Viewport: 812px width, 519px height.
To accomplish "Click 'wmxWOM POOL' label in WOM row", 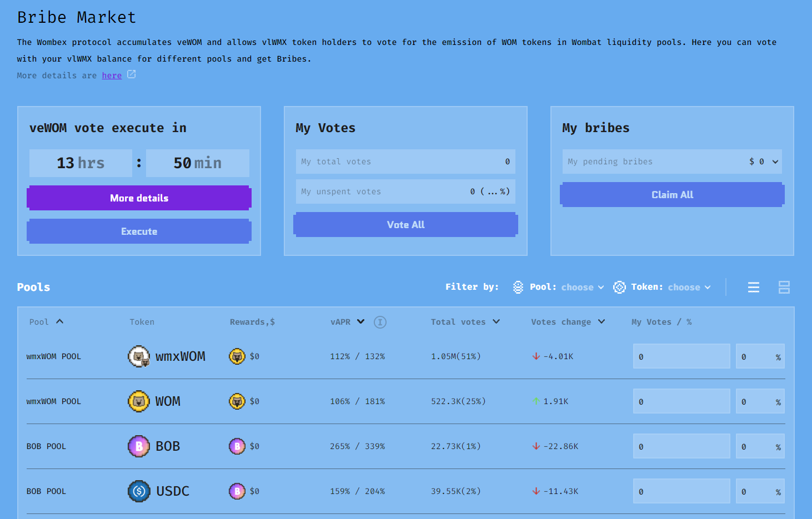I will [x=54, y=401].
